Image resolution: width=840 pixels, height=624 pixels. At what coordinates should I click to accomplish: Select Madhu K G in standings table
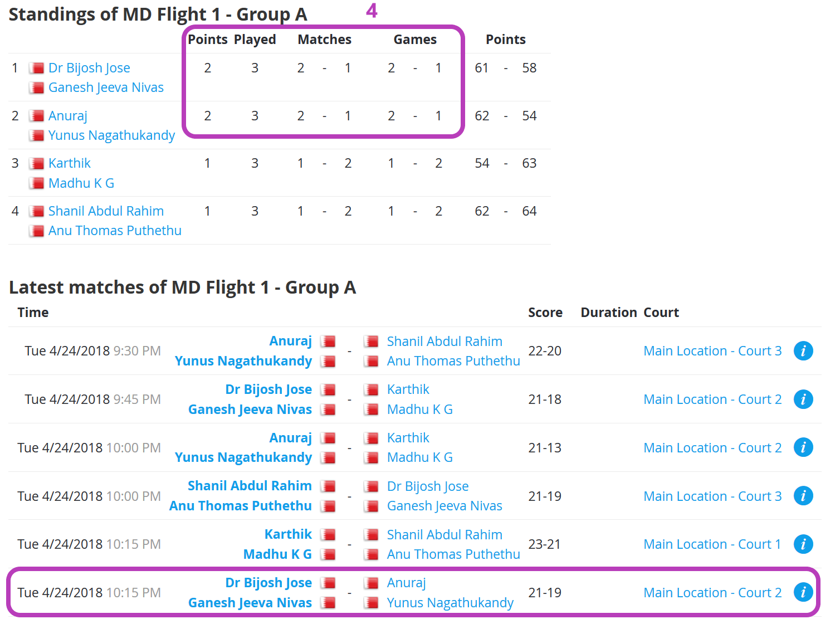click(81, 183)
